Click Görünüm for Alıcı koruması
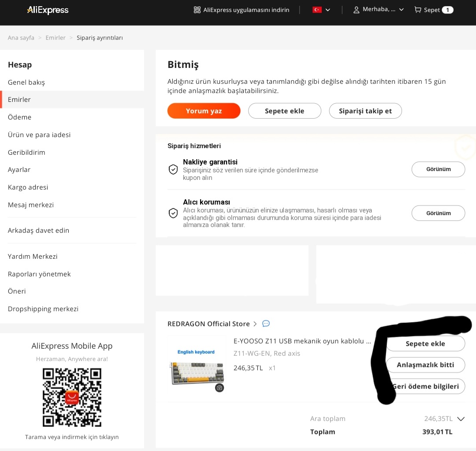Screen dimensions: 476x451 click(438, 213)
